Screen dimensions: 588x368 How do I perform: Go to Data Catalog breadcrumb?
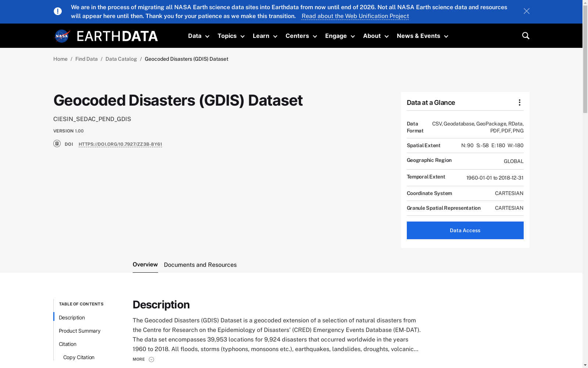(x=121, y=59)
